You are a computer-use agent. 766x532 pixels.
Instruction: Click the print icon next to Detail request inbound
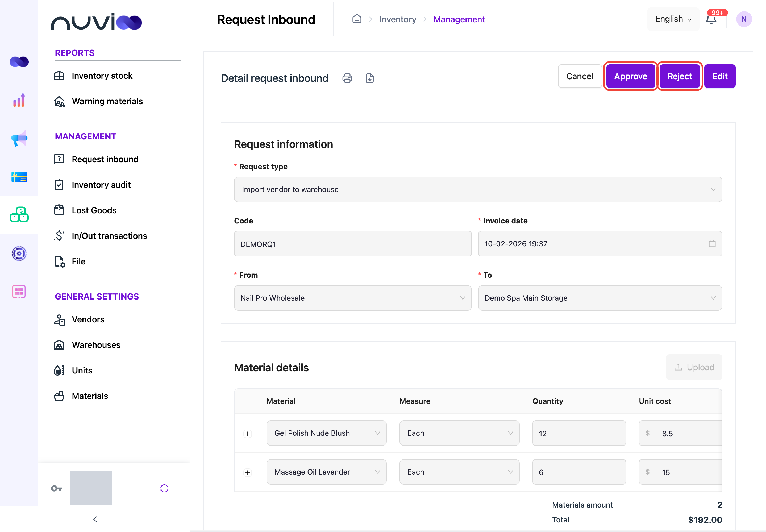(x=347, y=78)
